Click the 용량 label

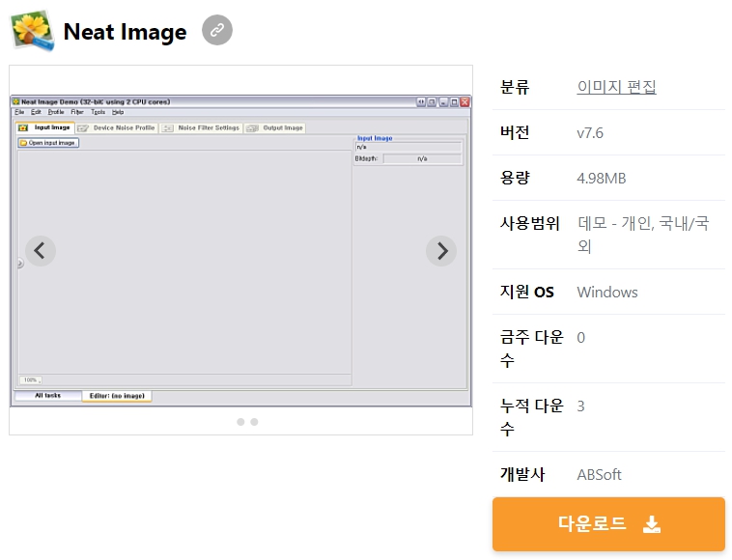[x=515, y=178]
